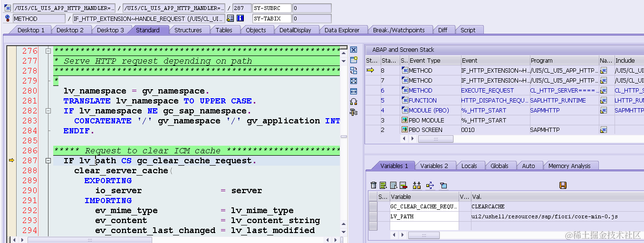
Task: Click the CLEARCACHE value cell
Action: [557, 206]
